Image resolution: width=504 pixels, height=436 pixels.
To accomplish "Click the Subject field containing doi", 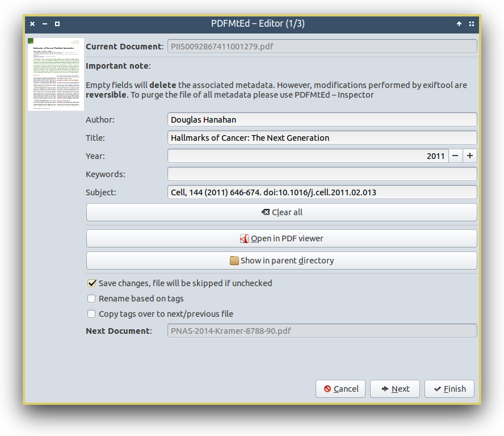I will pyautogui.click(x=322, y=192).
